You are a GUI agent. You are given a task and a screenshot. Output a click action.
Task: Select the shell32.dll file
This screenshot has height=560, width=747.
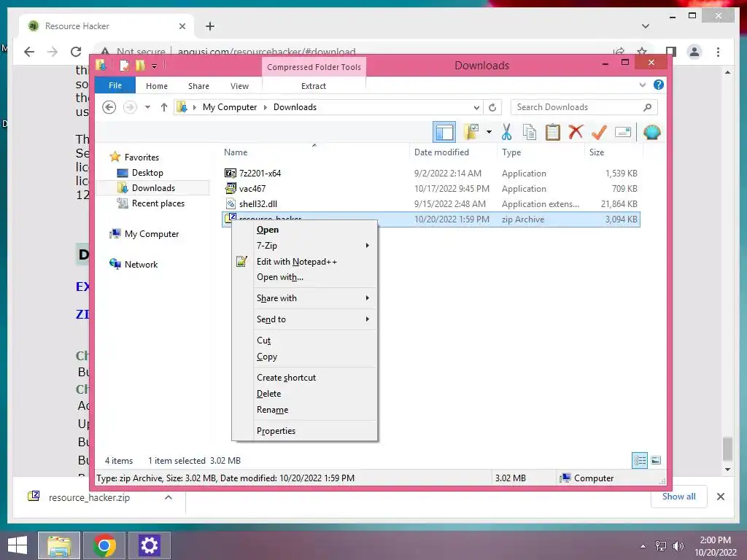pos(258,204)
